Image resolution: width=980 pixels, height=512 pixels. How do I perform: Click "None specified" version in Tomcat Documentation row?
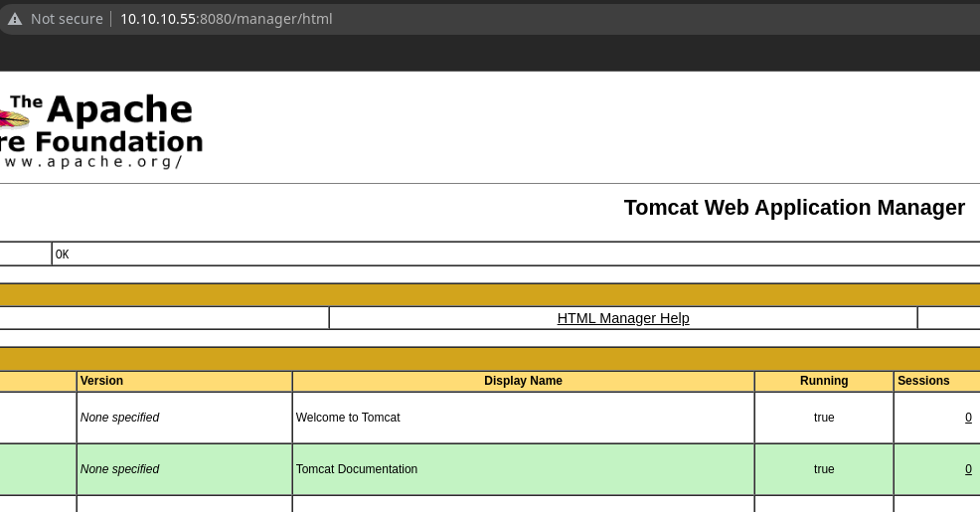[119, 469]
